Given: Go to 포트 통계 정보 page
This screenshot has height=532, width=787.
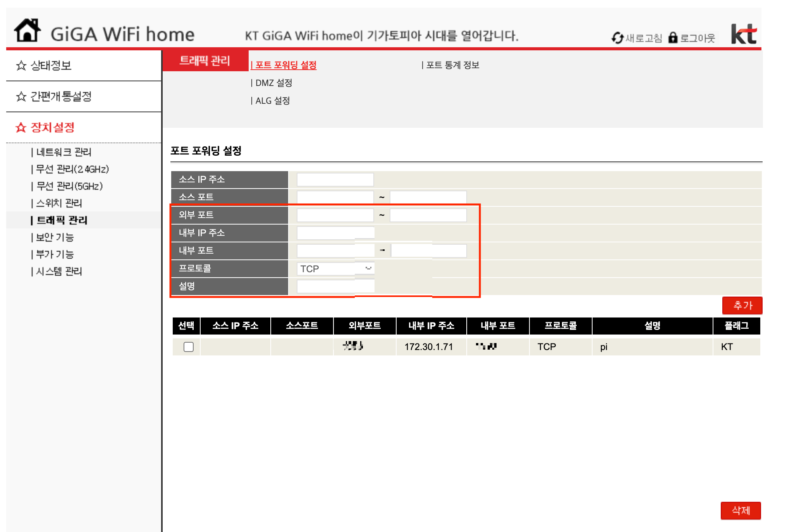Looking at the screenshot, I should (452, 65).
